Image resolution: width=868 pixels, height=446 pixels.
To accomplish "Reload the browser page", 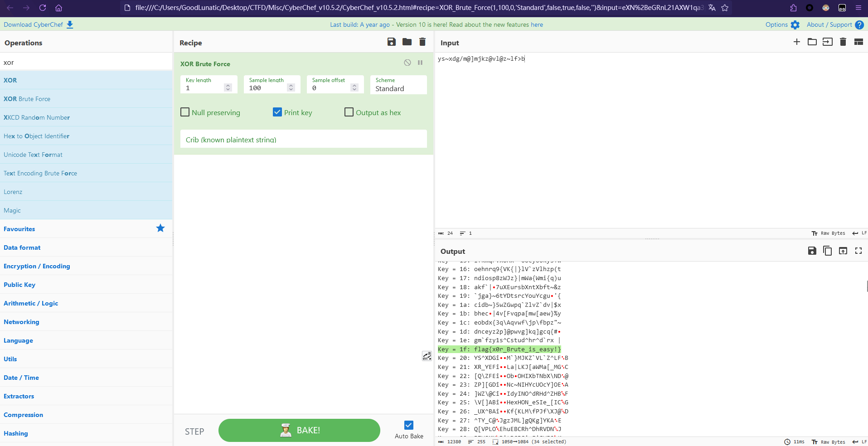I will pos(43,8).
